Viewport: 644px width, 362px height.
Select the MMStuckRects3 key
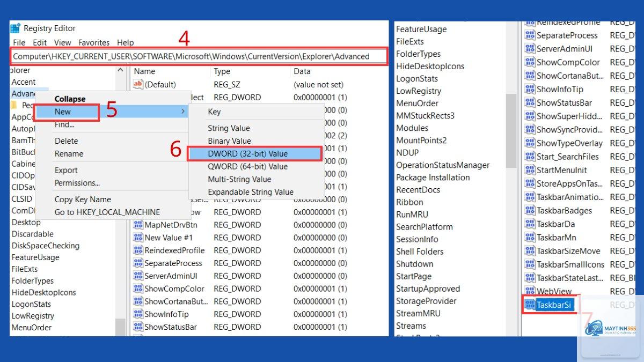tap(425, 116)
